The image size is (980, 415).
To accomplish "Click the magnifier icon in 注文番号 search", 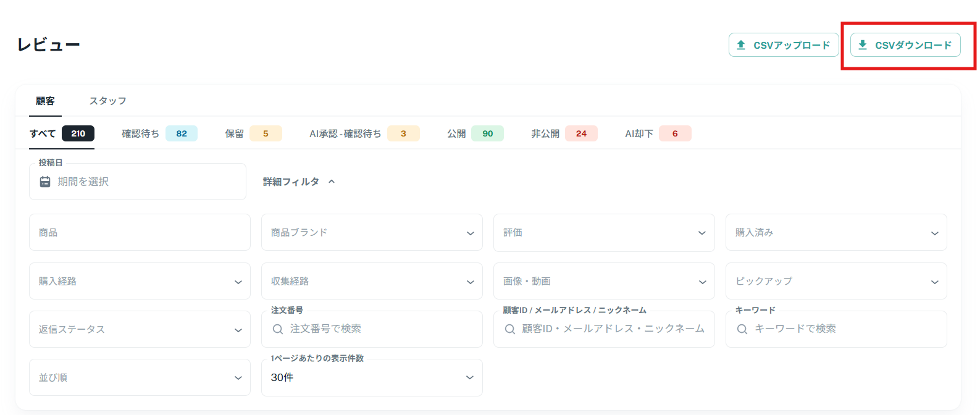I will click(x=278, y=329).
